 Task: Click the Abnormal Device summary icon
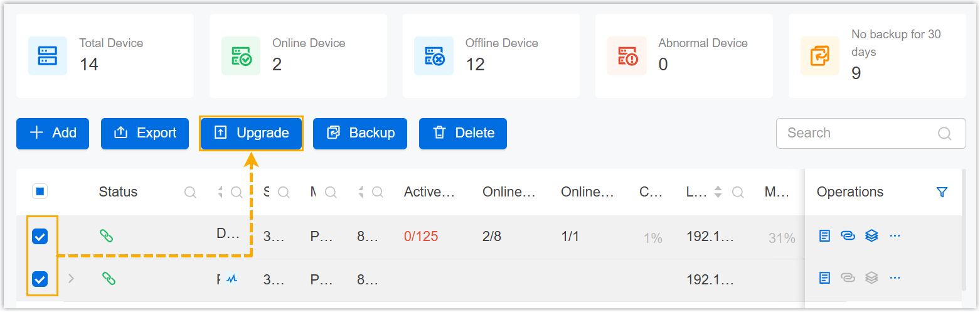click(627, 56)
